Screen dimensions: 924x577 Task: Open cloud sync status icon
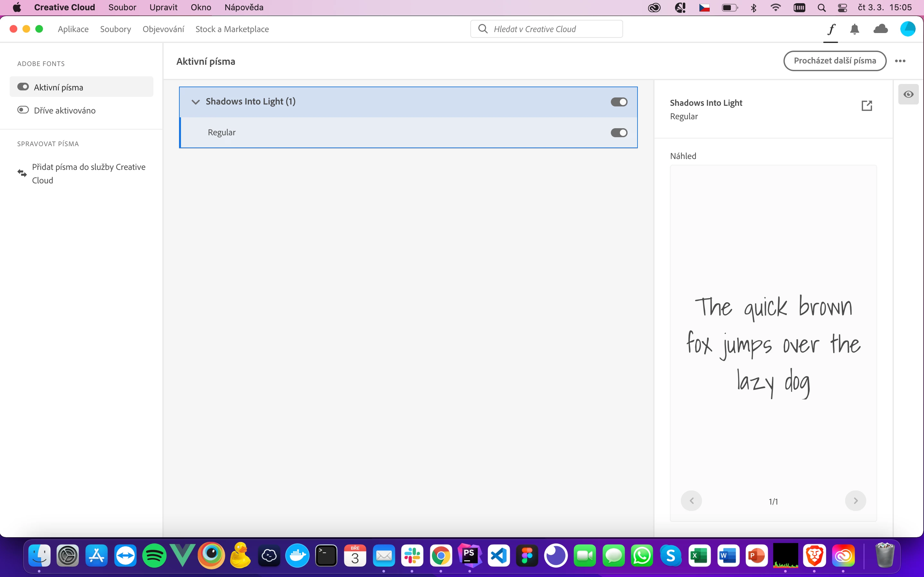[x=880, y=29]
